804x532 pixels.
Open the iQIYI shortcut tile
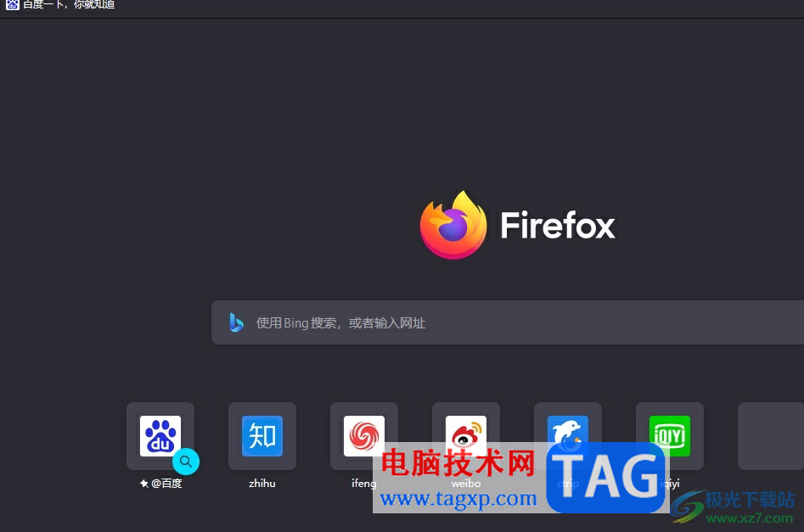[x=670, y=435]
